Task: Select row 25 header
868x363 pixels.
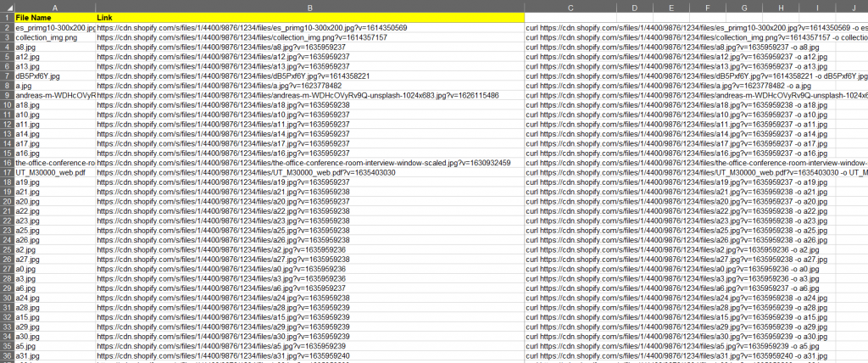Action: pos(7,250)
